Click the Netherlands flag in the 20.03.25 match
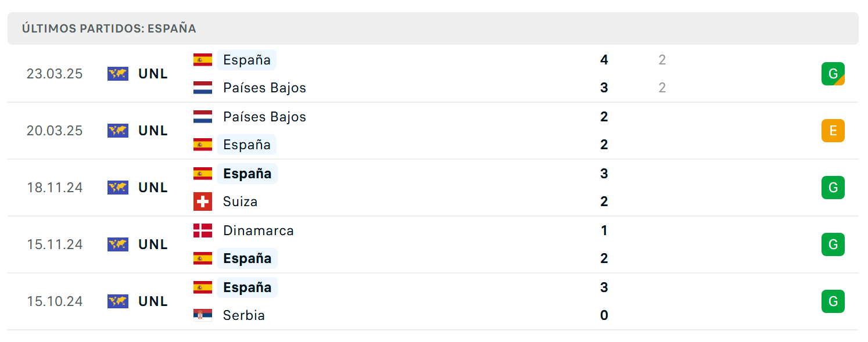The image size is (868, 342). [203, 117]
